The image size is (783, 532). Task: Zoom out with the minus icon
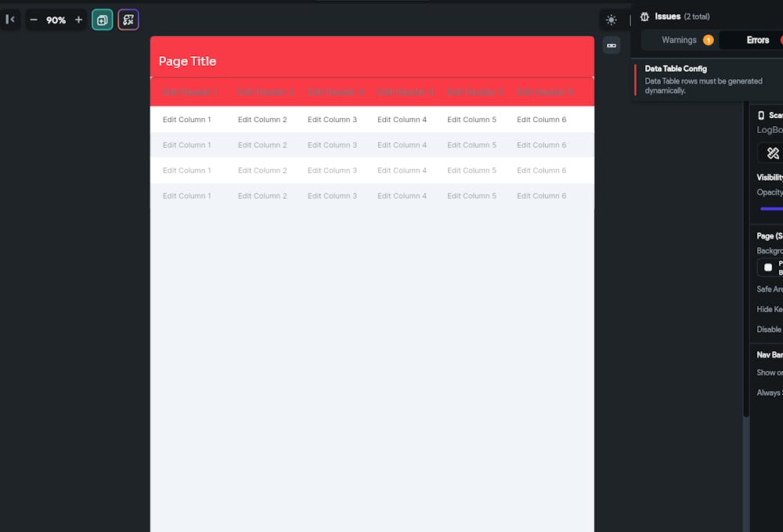[x=34, y=20]
